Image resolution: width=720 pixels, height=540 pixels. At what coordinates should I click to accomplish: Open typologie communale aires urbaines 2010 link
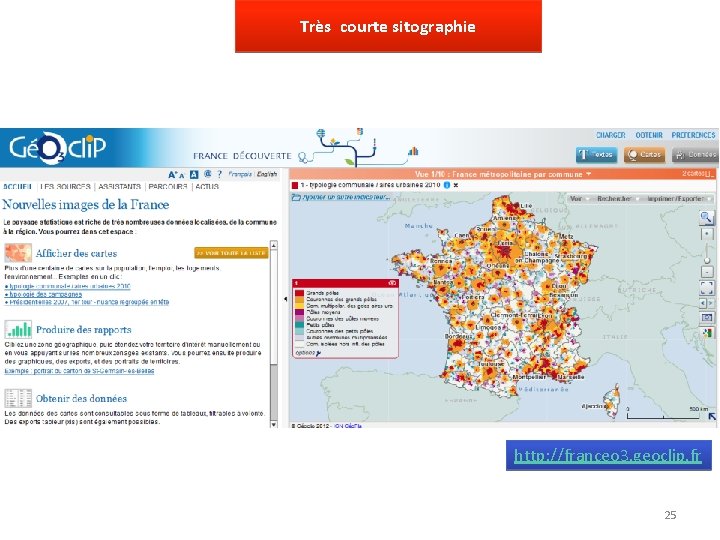tap(68, 286)
